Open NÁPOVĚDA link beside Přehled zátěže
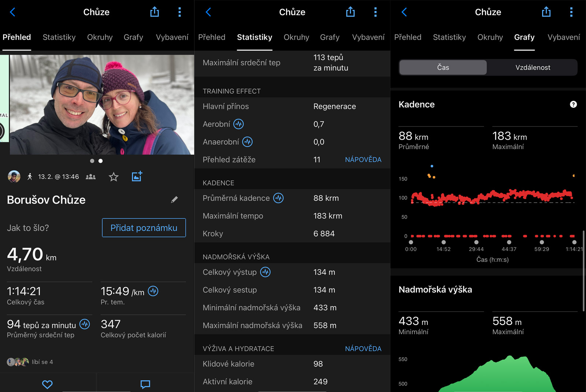This screenshot has height=392, width=586. pos(363,160)
